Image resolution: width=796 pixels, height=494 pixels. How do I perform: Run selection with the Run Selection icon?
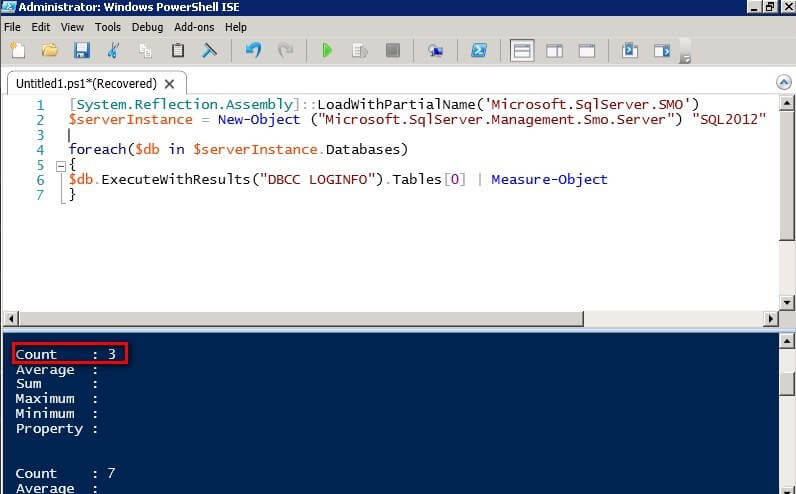click(x=359, y=50)
